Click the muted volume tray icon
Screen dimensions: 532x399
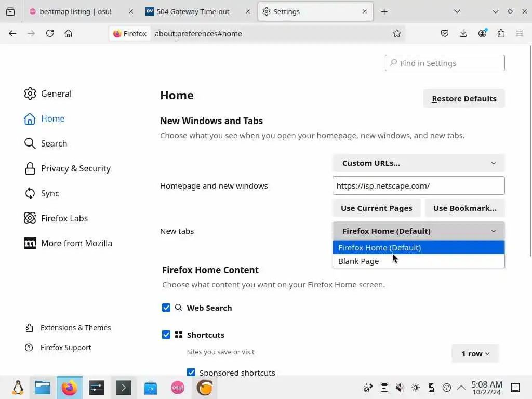[400, 388]
